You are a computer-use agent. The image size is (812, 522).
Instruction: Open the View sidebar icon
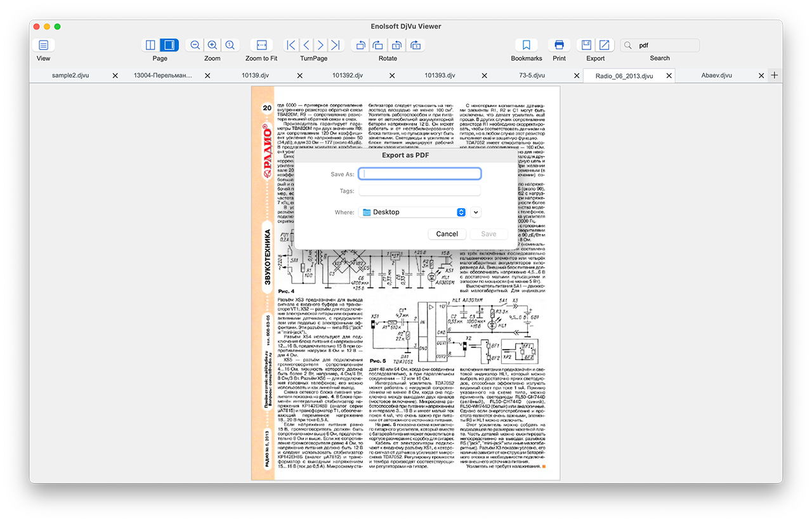click(x=43, y=45)
